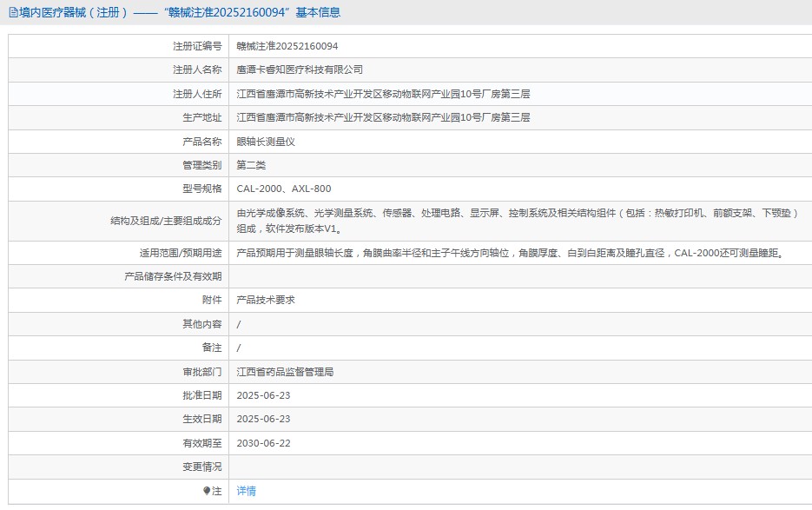The width and height of the screenshot is (812, 510).
Task: Open the 详情 link
Action: click(x=246, y=491)
